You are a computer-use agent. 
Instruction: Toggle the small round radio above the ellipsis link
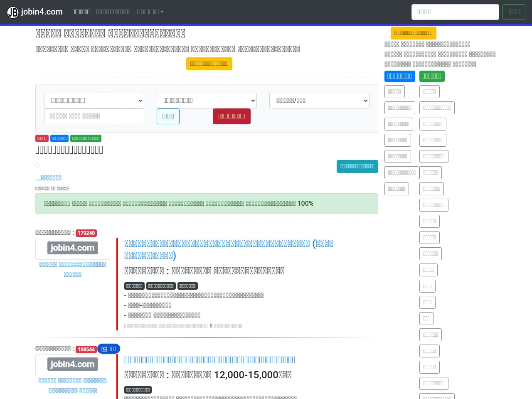coord(37,165)
